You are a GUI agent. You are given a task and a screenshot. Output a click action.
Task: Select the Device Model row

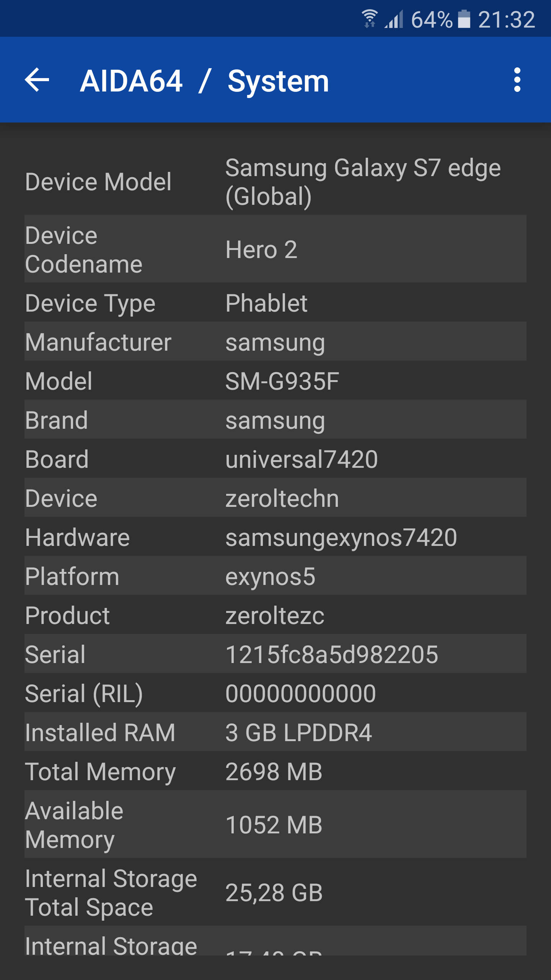[x=275, y=181]
